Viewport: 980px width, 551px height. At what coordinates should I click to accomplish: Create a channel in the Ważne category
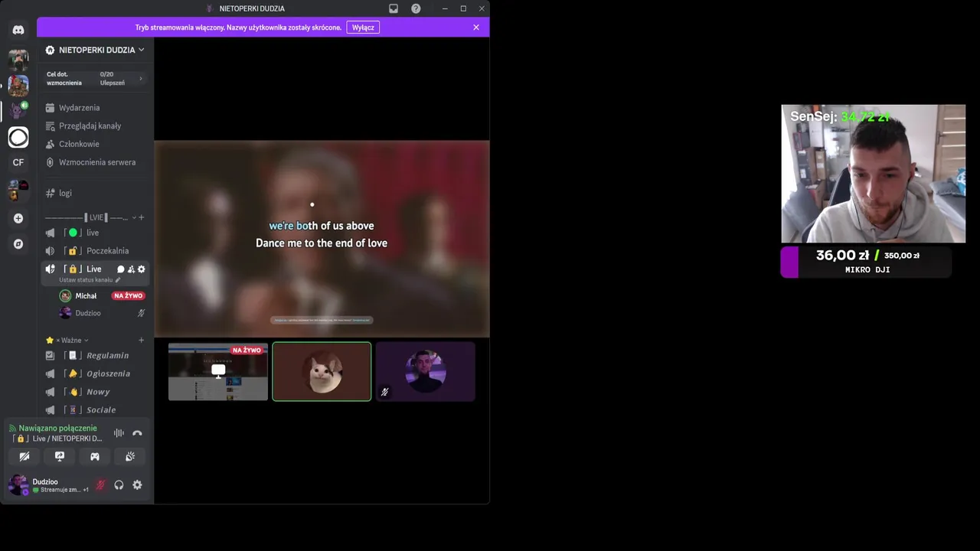pos(141,341)
